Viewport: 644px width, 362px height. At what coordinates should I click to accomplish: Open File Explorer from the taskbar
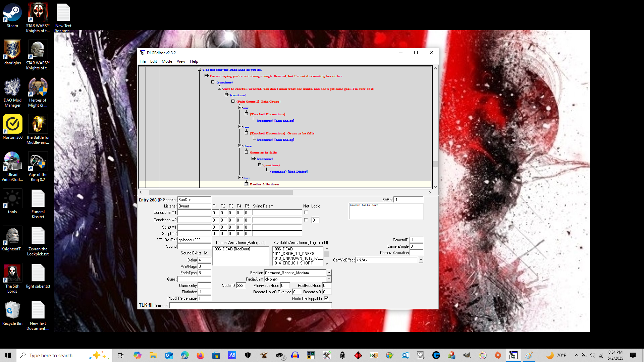pos(153,355)
